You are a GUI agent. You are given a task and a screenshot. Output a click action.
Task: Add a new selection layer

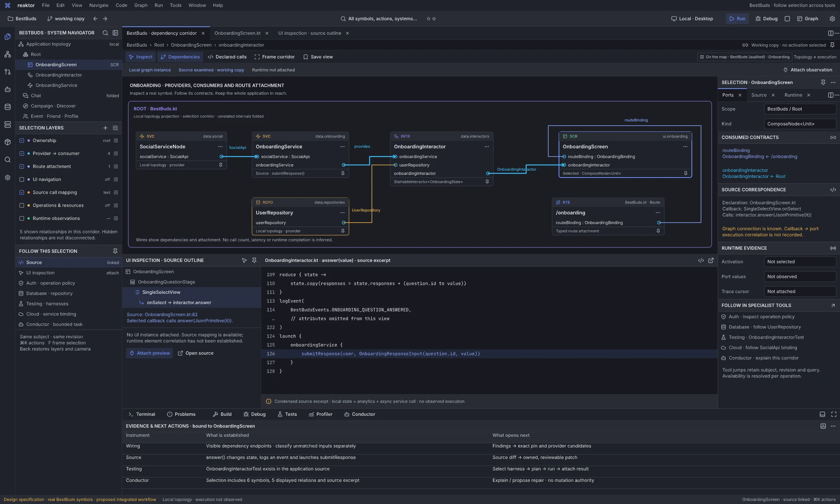105,128
